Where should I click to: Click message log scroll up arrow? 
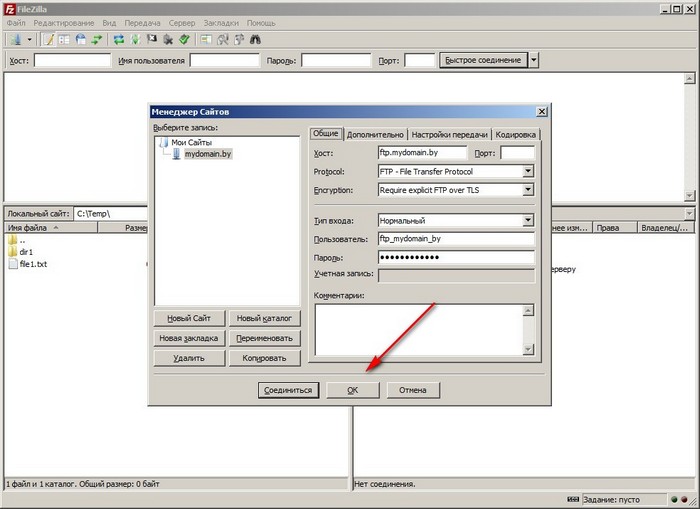click(x=690, y=79)
